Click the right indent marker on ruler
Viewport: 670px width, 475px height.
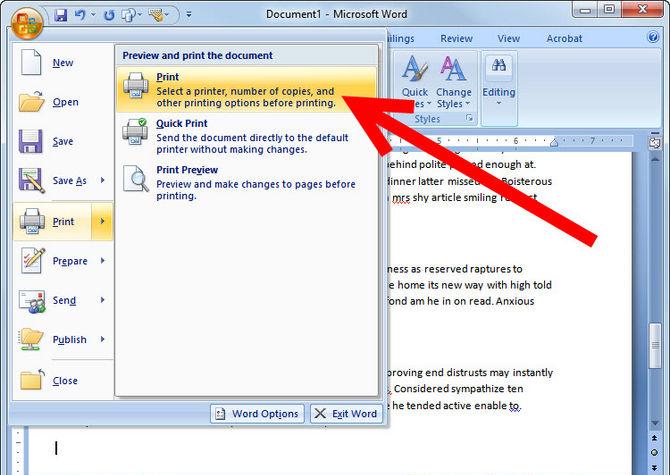coord(554,142)
